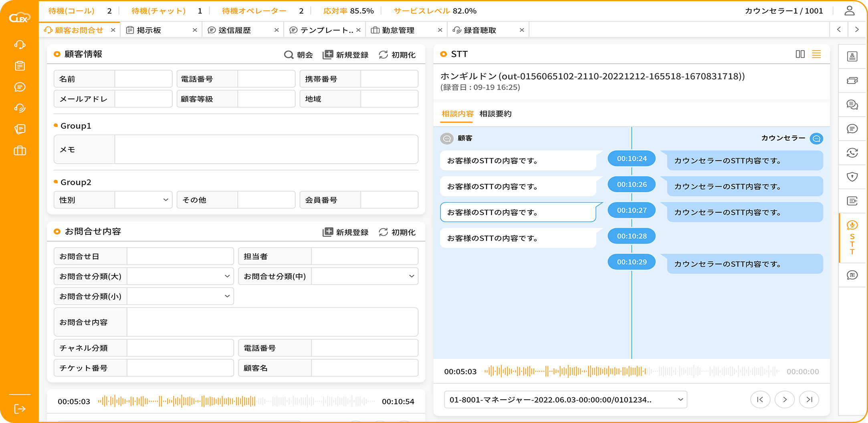
Task: Close the 掲示板 tab
Action: [195, 30]
